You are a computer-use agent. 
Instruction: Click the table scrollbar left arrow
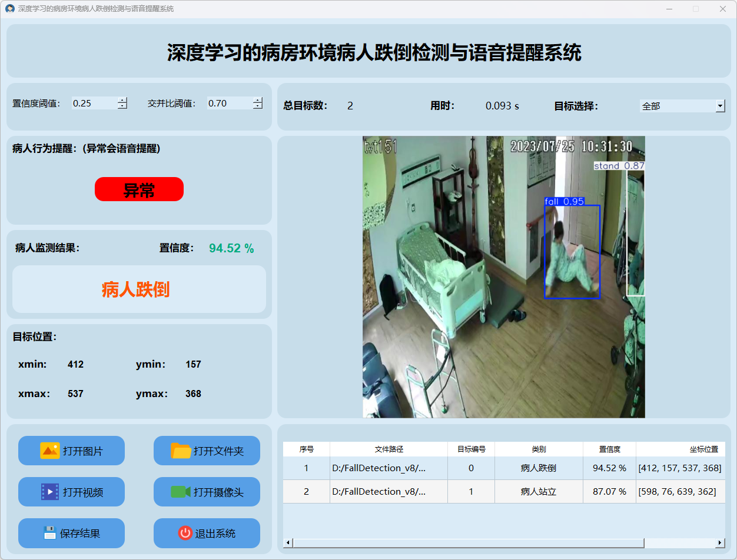pos(288,542)
